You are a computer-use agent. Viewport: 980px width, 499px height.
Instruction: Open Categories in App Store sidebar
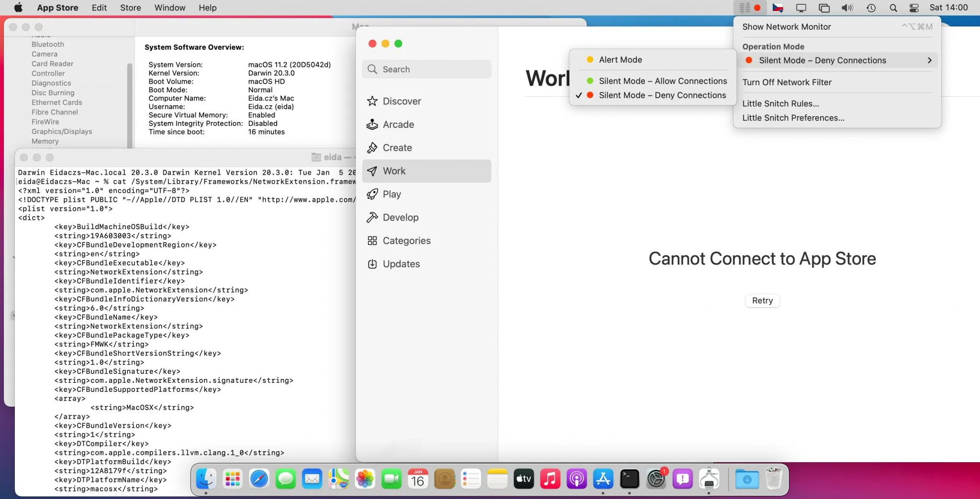point(426,241)
